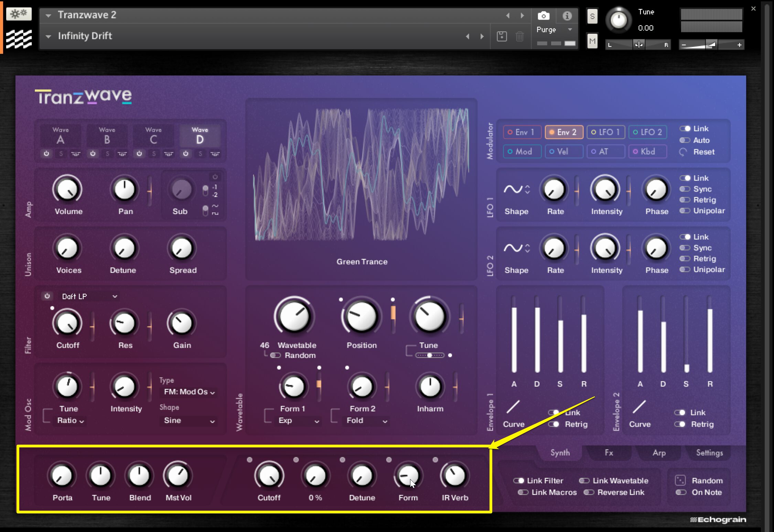Adjust the Envelope 1 Attack slider
The height and width of the screenshot is (532, 774).
[514, 334]
